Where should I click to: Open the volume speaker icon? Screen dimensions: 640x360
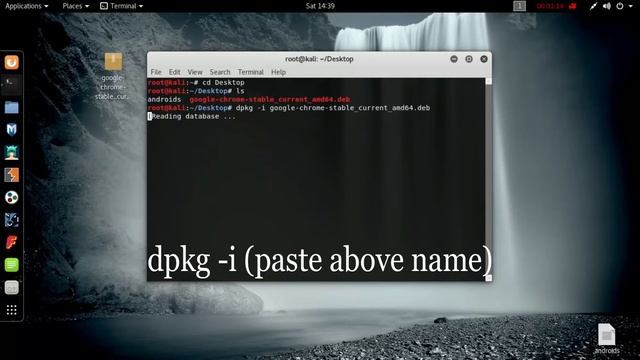pos(607,6)
